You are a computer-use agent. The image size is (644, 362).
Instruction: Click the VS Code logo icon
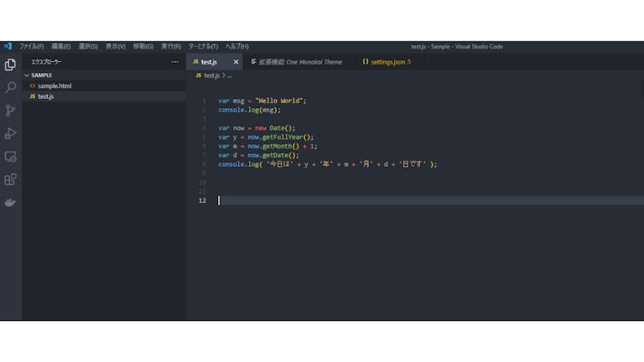pos(8,46)
